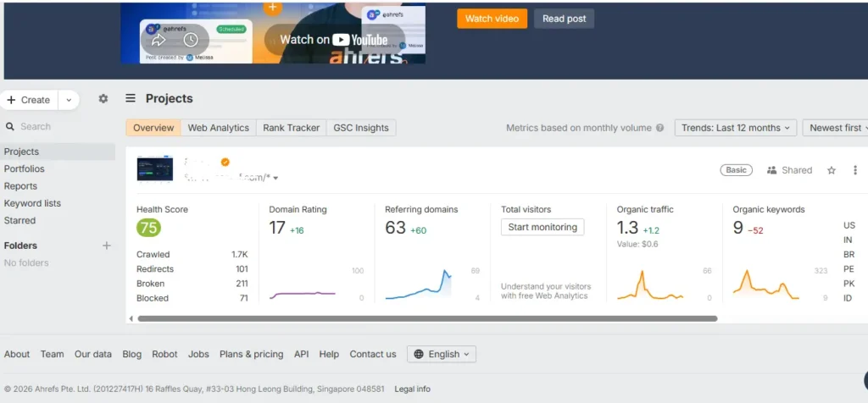The image size is (868, 403).
Task: Switch to the Web Analytics tab
Action: click(x=218, y=128)
